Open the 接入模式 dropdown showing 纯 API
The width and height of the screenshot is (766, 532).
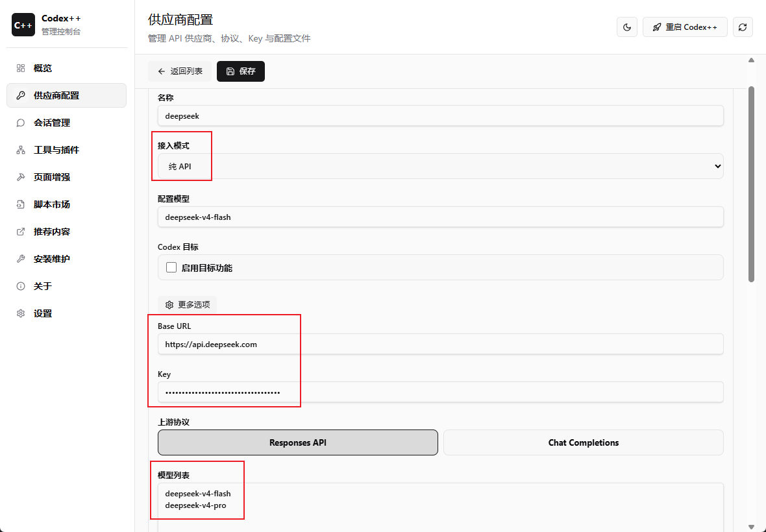[440, 167]
